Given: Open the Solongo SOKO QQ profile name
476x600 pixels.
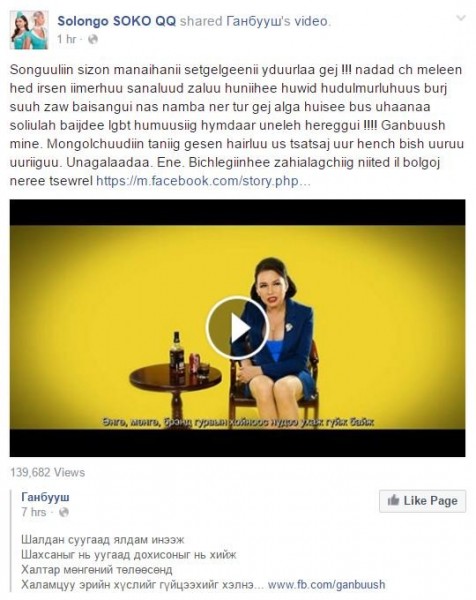Looking at the screenshot, I should pos(117,21).
